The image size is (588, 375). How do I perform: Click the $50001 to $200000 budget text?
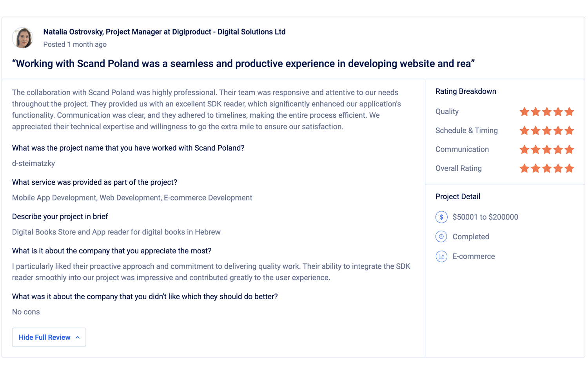485,217
